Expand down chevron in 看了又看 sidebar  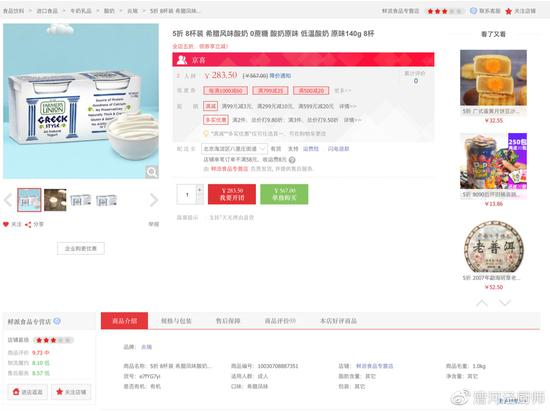click(505, 303)
